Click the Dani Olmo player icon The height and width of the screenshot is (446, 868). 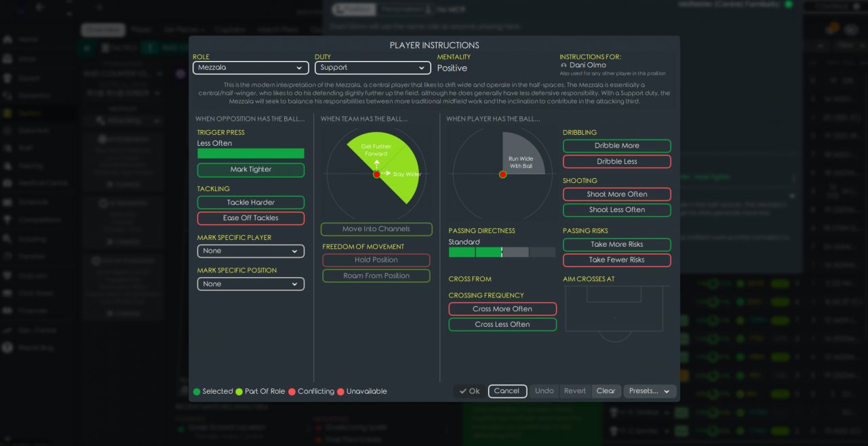pyautogui.click(x=564, y=66)
